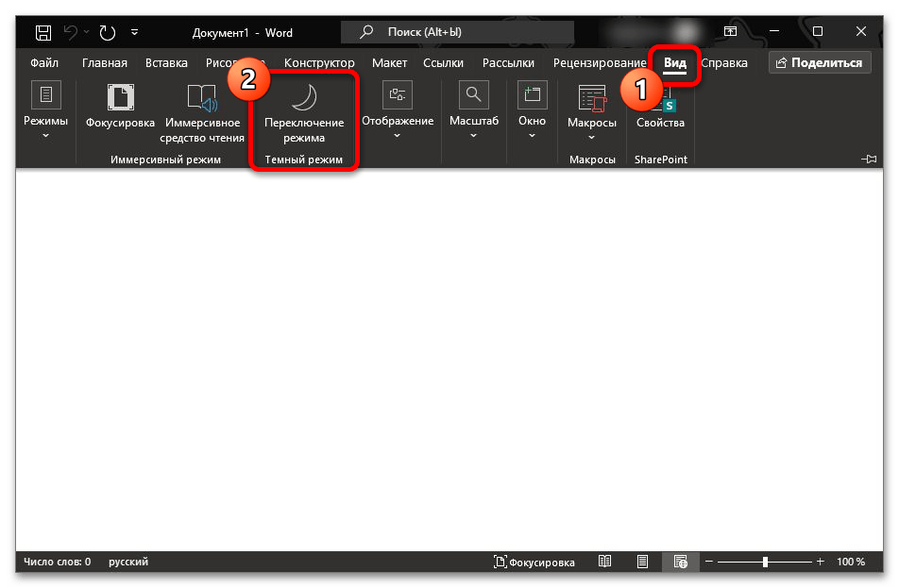Image resolution: width=899 pixels, height=588 pixels.
Task: Click the zoom slider in status bar
Action: 765,562
